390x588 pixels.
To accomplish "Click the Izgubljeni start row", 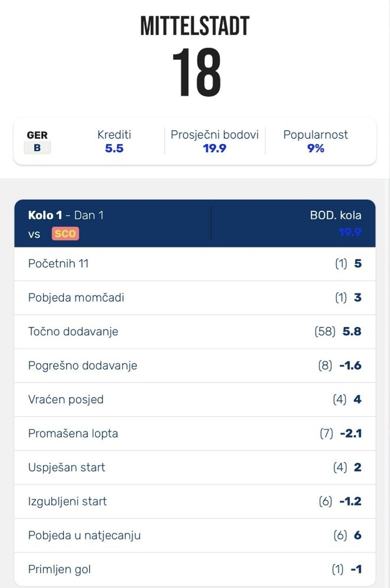I will pyautogui.click(x=195, y=501).
